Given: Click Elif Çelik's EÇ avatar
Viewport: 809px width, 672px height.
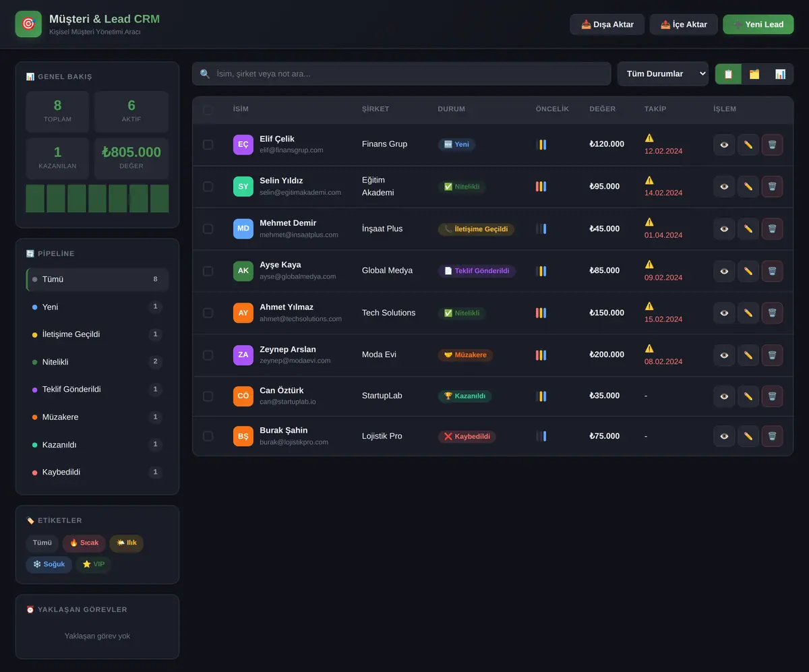Looking at the screenshot, I should pyautogui.click(x=243, y=145).
